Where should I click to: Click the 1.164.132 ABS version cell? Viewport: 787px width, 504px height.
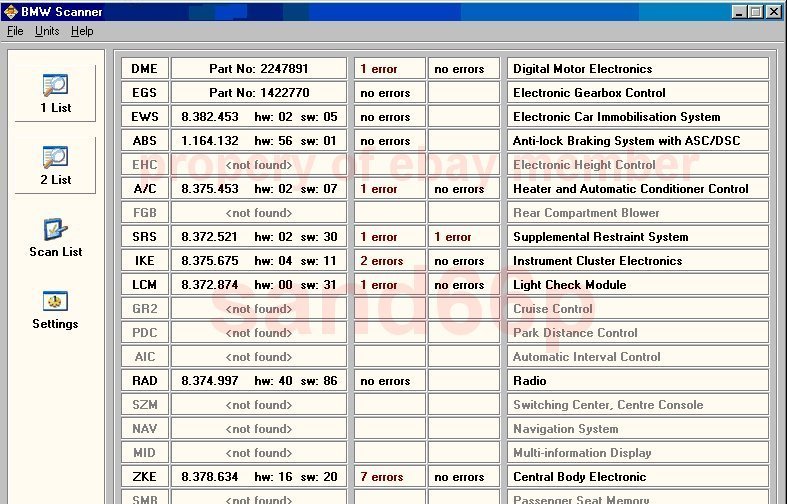coord(259,141)
